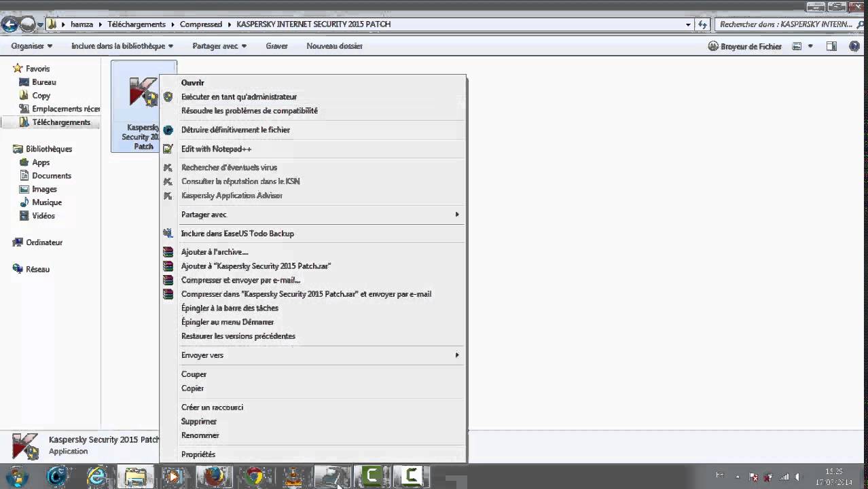Select Consulter la réputation dans le KSN

240,181
